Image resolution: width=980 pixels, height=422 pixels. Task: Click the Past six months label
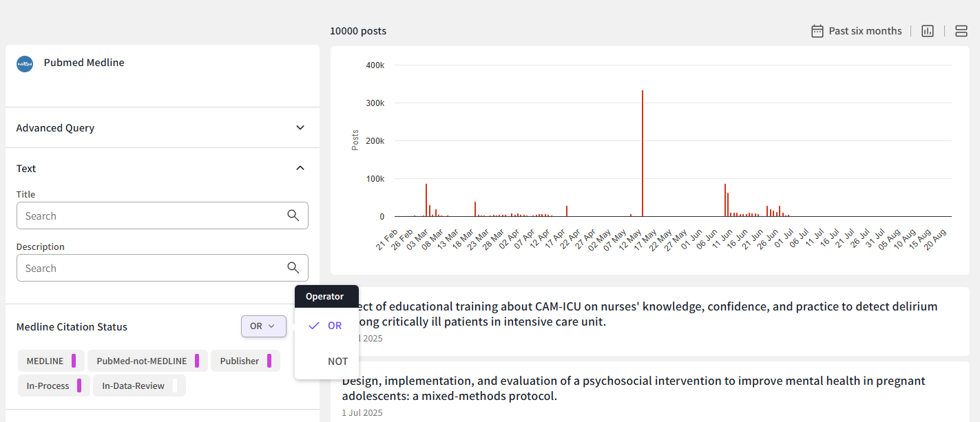pos(865,31)
